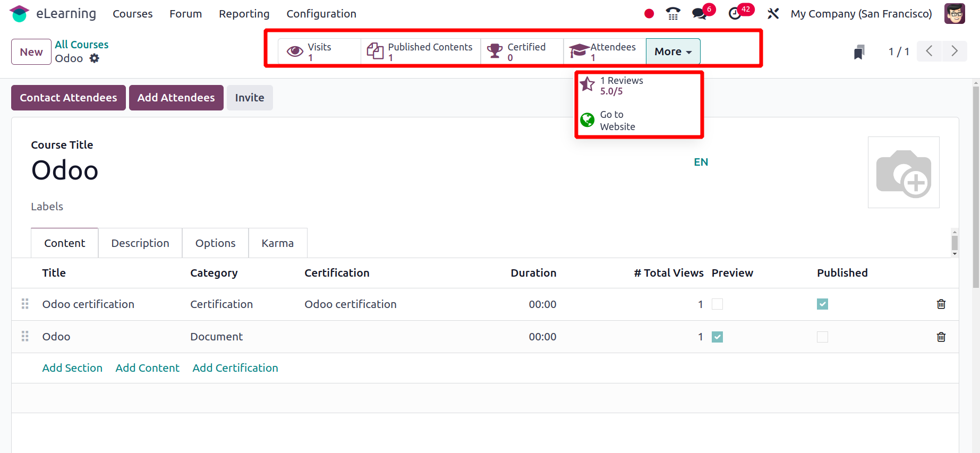This screenshot has height=453, width=980.
Task: Open the activities clock icon
Action: point(735,14)
